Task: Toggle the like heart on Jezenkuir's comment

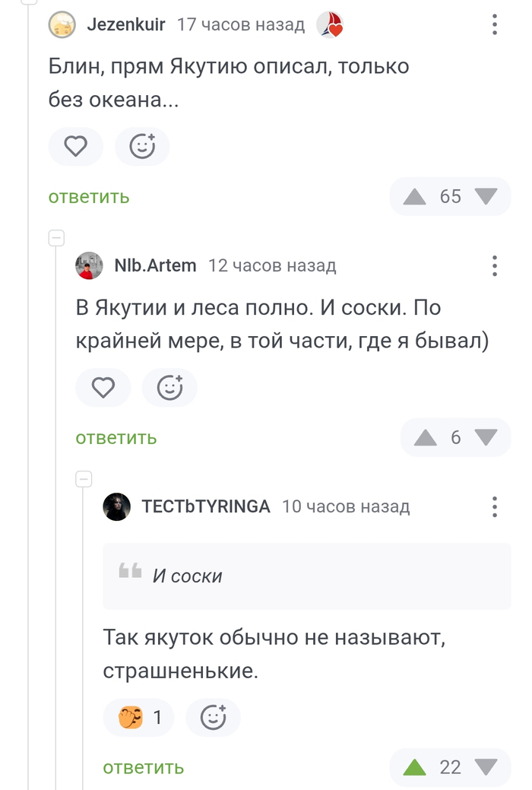Action: pyautogui.click(x=75, y=146)
